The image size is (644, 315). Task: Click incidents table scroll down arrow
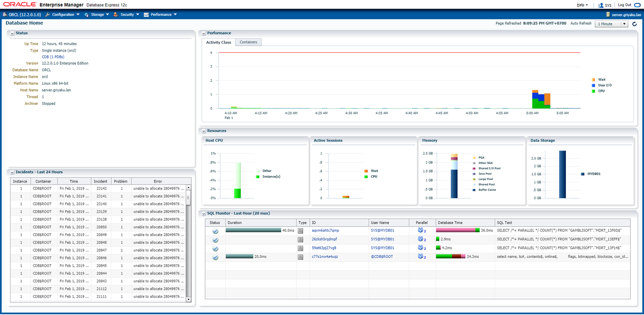tap(188, 299)
